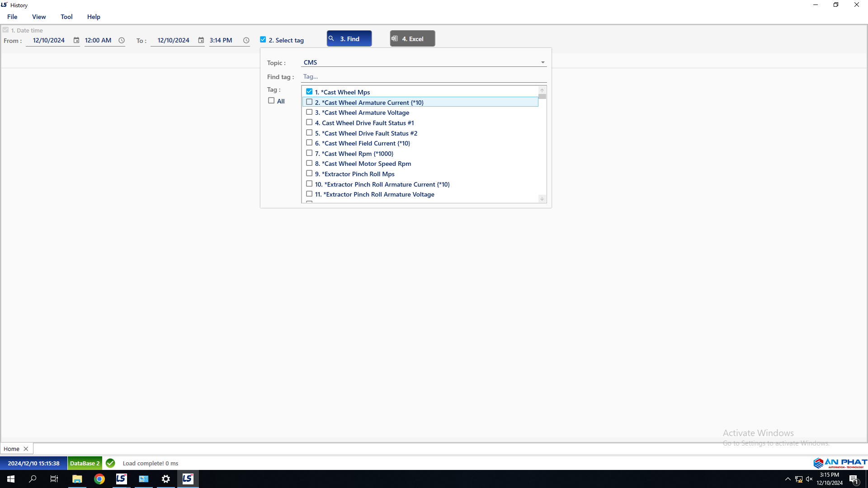The height and width of the screenshot is (488, 868).
Task: Uncheck the Cast Wheel Mps tag
Action: (x=309, y=92)
